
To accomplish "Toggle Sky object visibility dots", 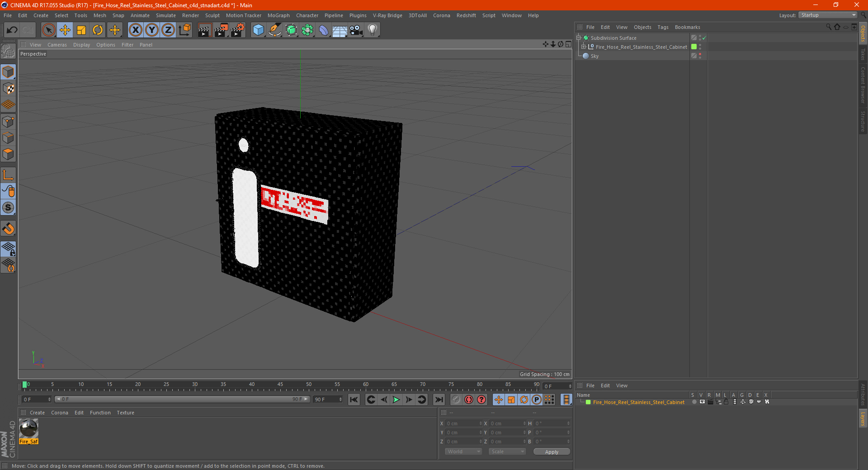I will (700, 56).
